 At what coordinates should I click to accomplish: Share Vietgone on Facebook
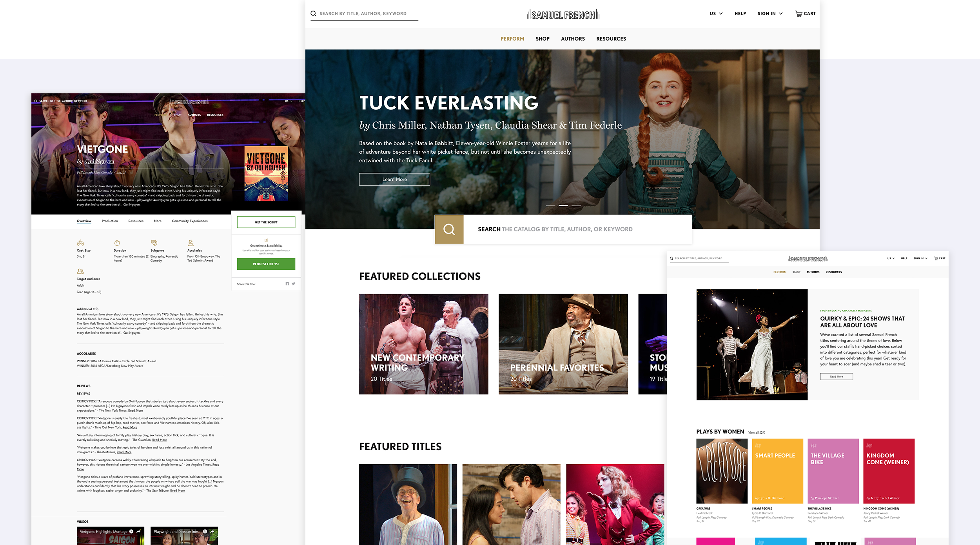(287, 284)
